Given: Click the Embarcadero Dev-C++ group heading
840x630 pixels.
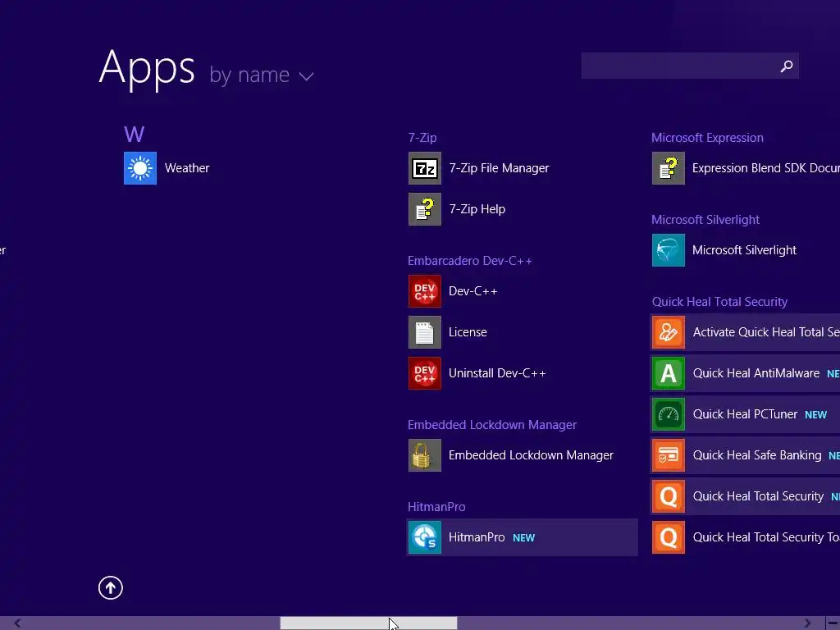Looking at the screenshot, I should (470, 261).
